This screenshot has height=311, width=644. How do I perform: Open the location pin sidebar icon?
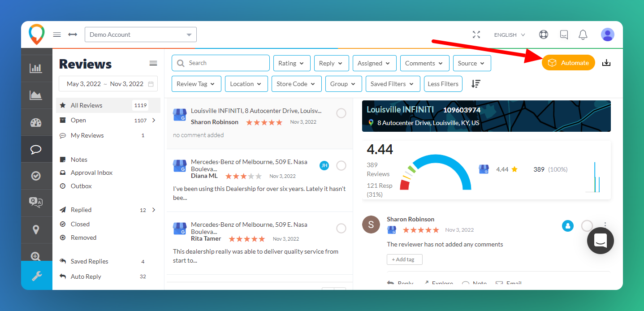point(36,229)
